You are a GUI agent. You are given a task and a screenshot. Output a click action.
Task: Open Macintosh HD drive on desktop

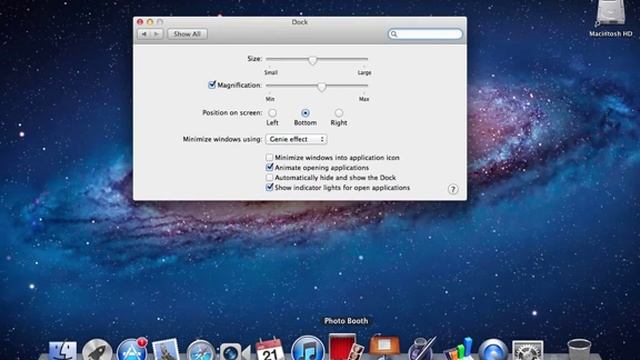(x=611, y=18)
